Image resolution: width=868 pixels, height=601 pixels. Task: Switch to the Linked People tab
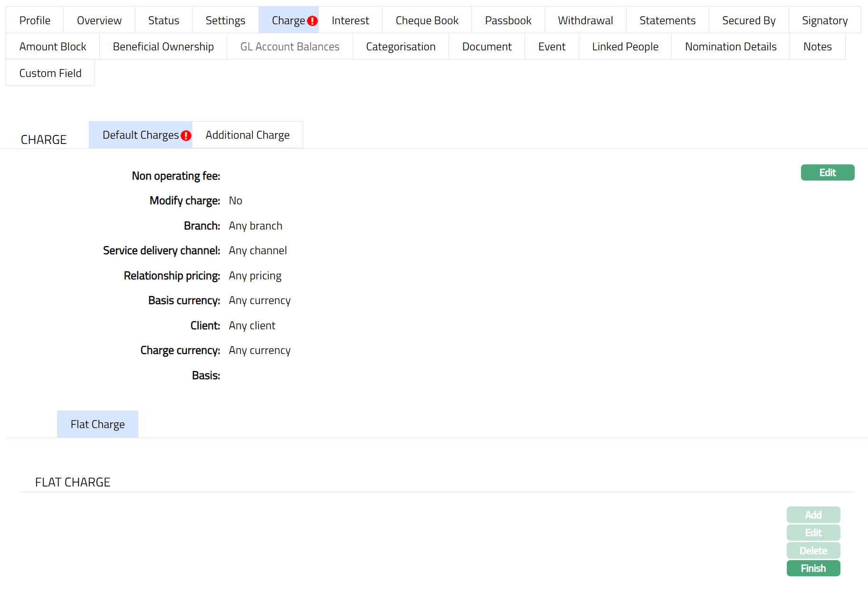point(625,47)
